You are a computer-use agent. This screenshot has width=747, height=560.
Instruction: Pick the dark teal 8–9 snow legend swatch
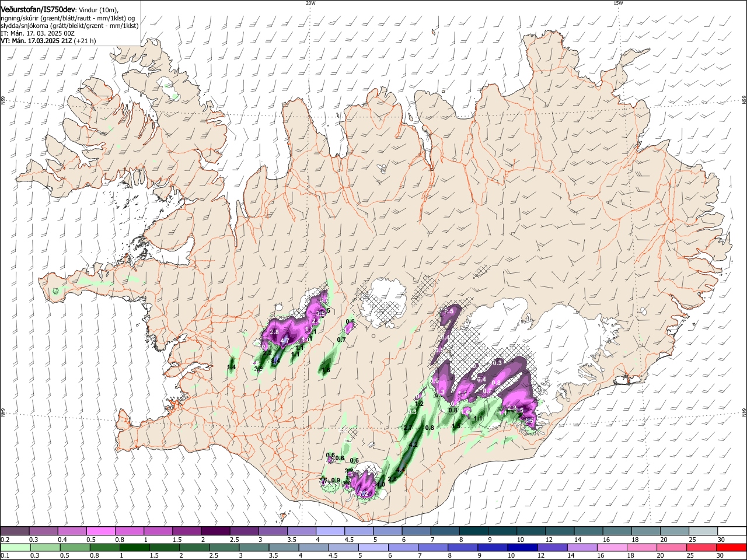474,531
